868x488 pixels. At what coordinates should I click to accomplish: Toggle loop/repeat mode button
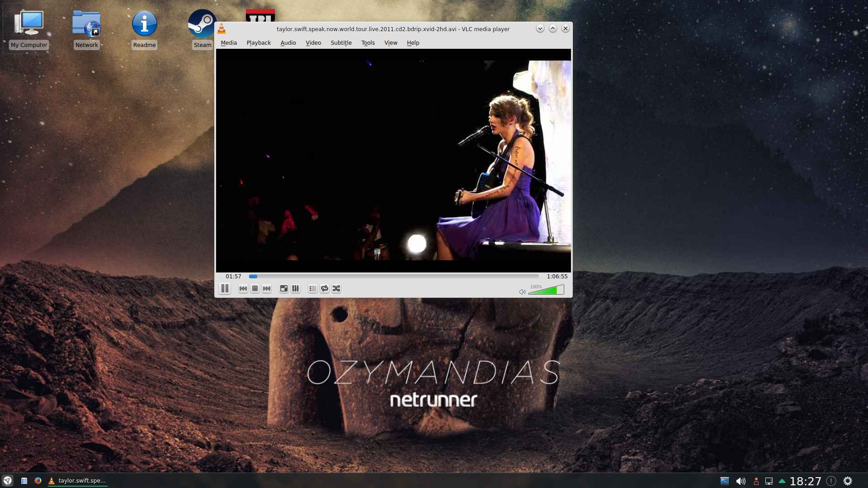point(325,288)
